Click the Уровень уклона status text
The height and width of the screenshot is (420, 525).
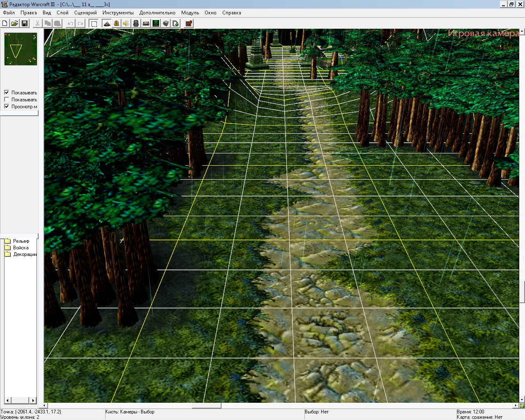tap(20, 417)
